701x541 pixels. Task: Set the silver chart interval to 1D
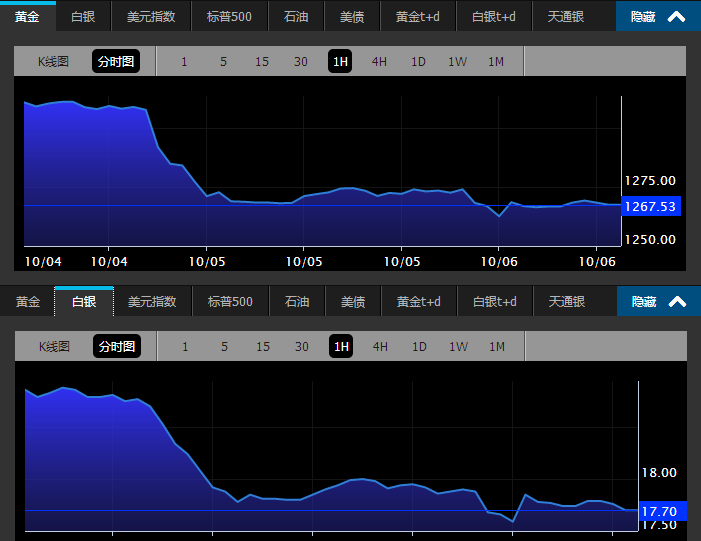coord(419,347)
